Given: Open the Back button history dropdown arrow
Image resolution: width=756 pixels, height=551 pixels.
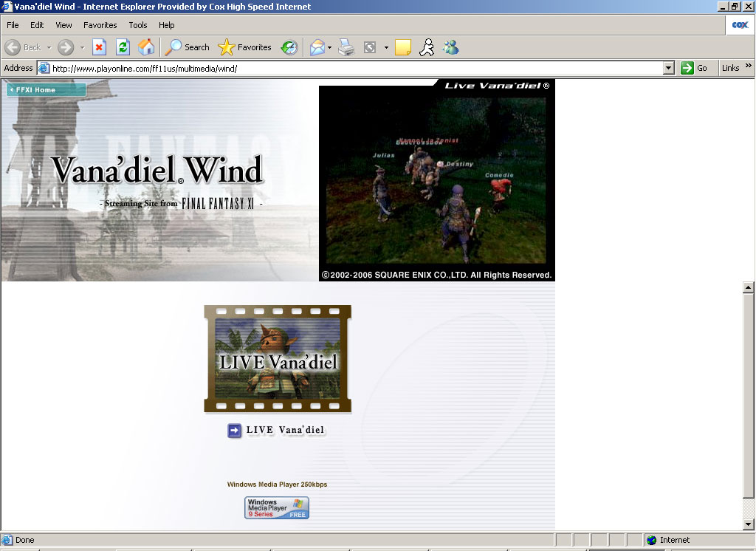Looking at the screenshot, I should 49,47.
